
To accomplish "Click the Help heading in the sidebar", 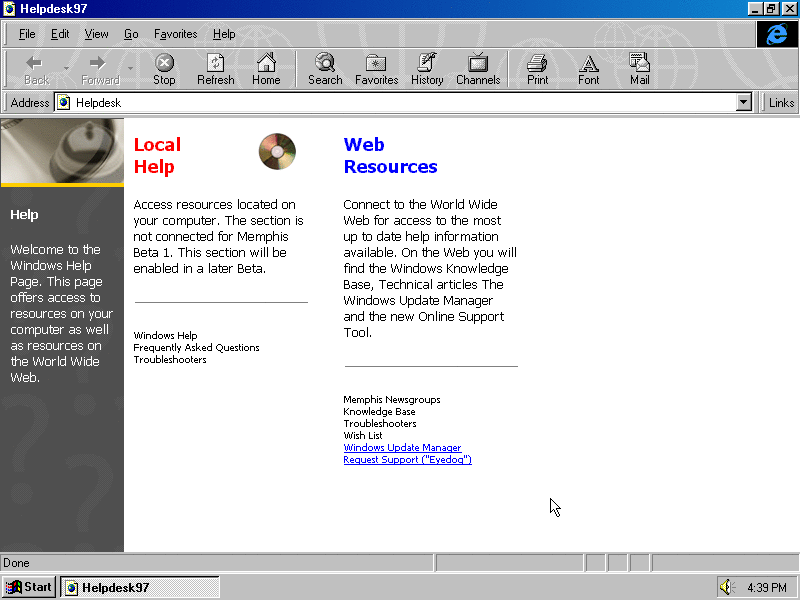I will pyautogui.click(x=24, y=214).
